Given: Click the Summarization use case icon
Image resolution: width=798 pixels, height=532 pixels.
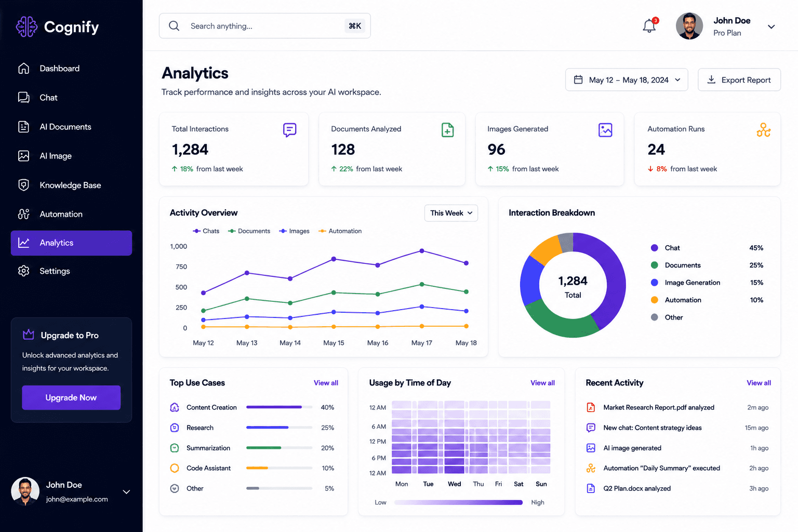Looking at the screenshot, I should coord(175,448).
